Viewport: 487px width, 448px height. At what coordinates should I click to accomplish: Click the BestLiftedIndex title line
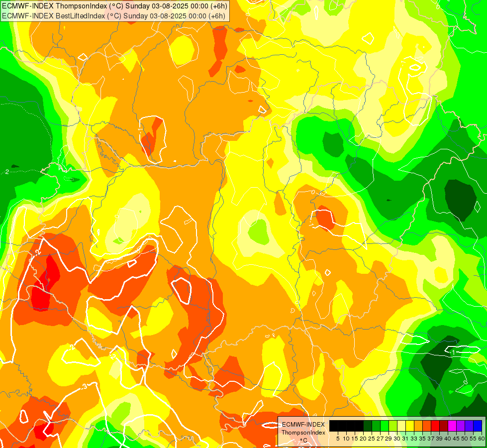pyautogui.click(x=114, y=16)
